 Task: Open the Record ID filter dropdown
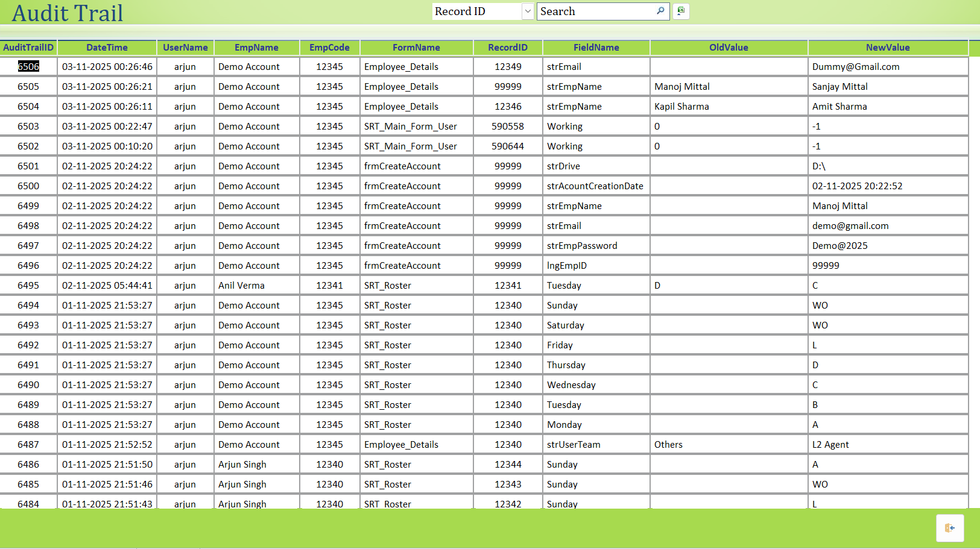pyautogui.click(x=528, y=11)
